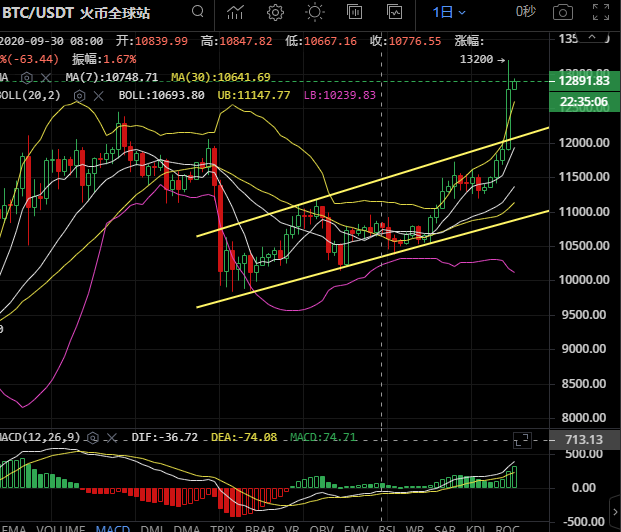Viewport: 621px width, 532px height.
Task: Open the symbol search magnifier
Action: [x=198, y=12]
